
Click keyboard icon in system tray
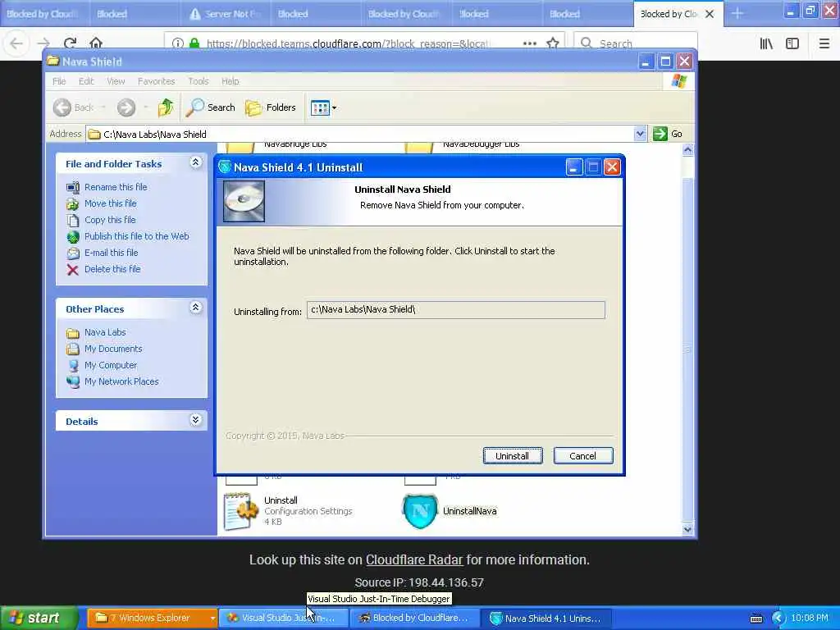756,619
